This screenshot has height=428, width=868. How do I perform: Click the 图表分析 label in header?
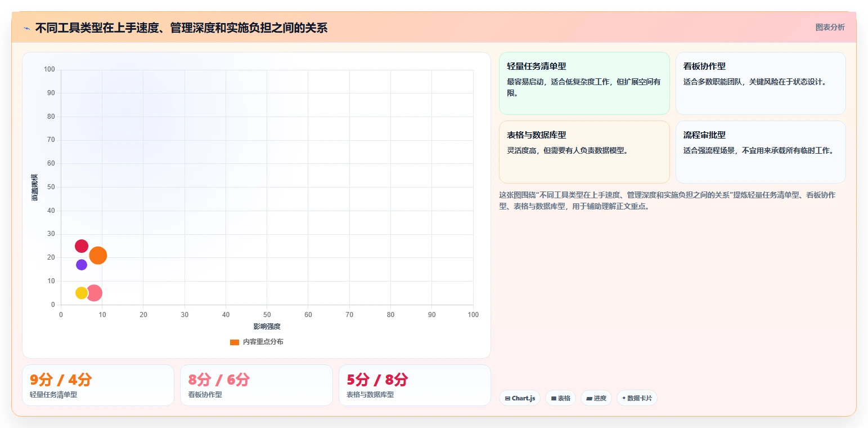coord(830,27)
